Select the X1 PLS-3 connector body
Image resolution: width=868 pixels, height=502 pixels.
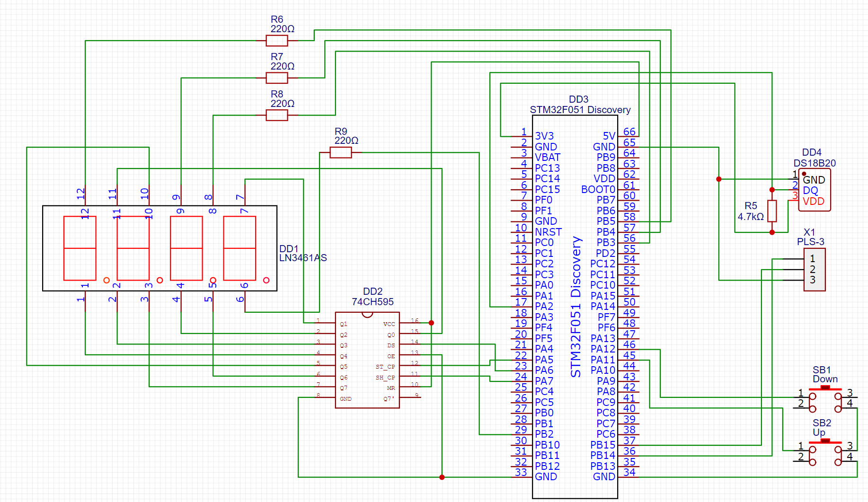click(x=815, y=269)
